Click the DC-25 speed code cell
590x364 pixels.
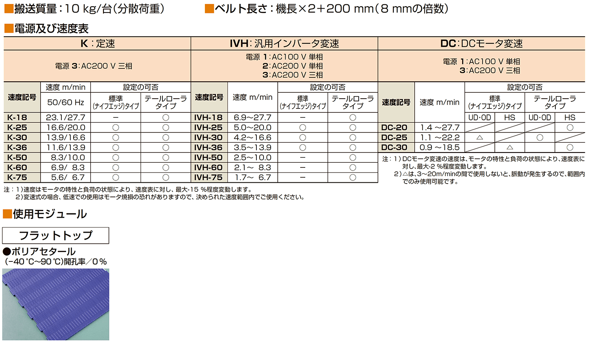click(396, 138)
